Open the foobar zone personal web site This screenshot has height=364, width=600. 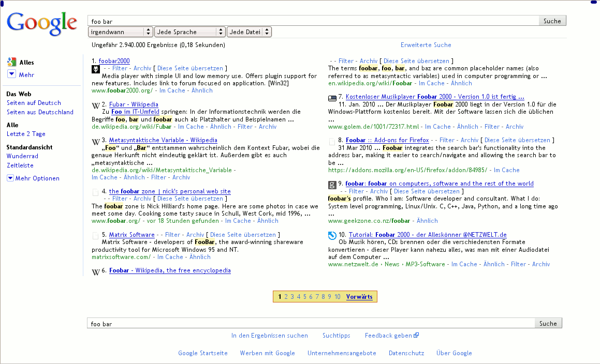[x=170, y=191]
